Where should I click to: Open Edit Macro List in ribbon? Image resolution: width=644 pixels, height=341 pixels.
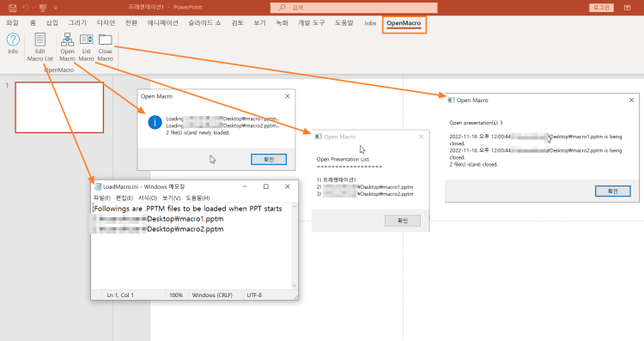(x=39, y=47)
